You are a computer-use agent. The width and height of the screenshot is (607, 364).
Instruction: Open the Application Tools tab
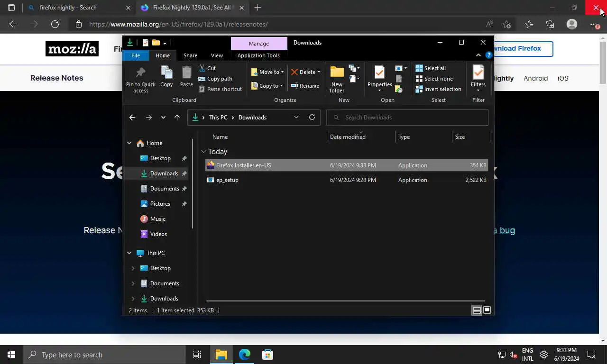tap(258, 55)
